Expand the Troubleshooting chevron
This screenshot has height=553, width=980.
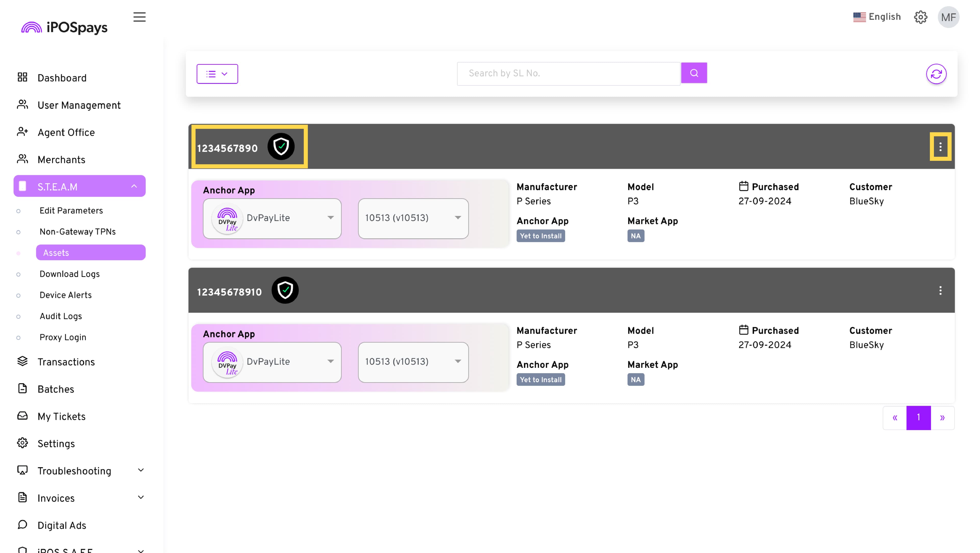[141, 470]
